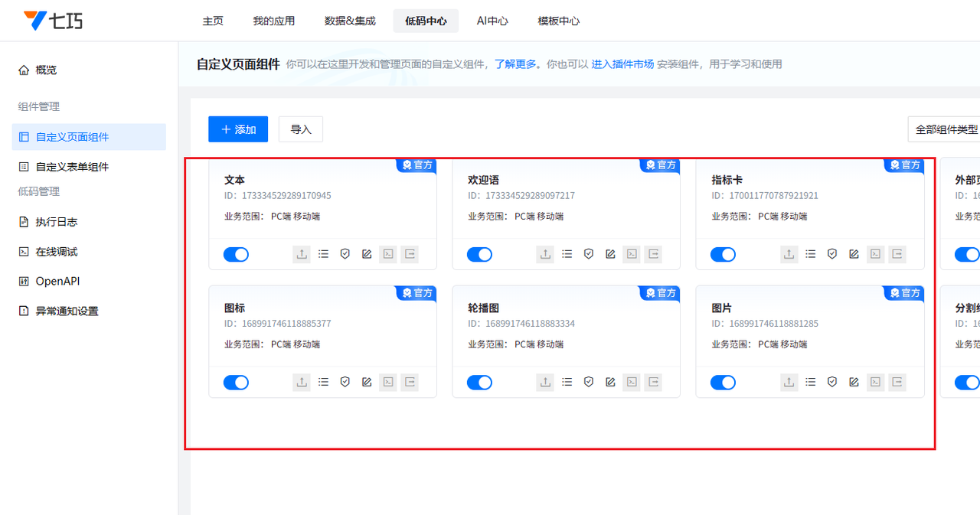The image size is (980, 515).
Task: Open the 全部组件类型 dropdown
Action: point(946,129)
